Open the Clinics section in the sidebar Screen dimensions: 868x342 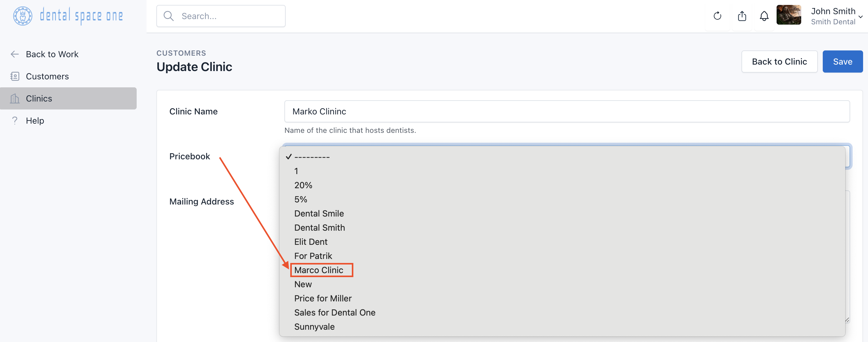tap(39, 98)
